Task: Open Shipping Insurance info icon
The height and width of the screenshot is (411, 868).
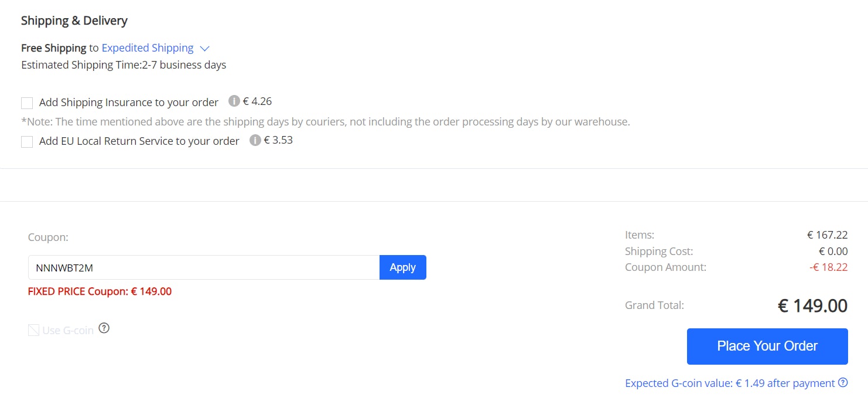Action: (234, 101)
